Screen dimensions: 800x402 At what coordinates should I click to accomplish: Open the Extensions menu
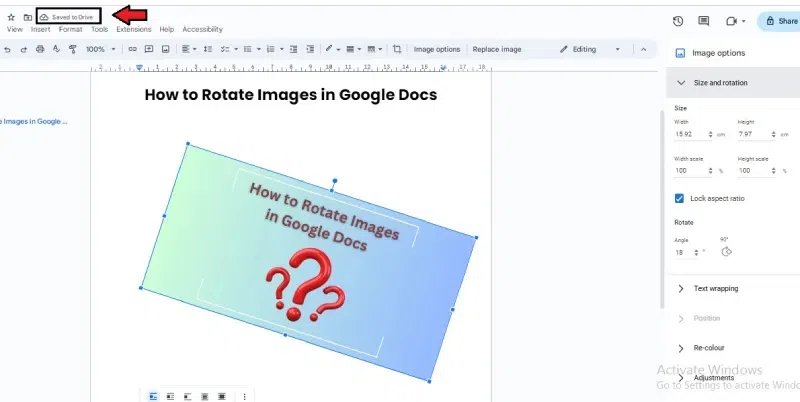[x=133, y=29]
